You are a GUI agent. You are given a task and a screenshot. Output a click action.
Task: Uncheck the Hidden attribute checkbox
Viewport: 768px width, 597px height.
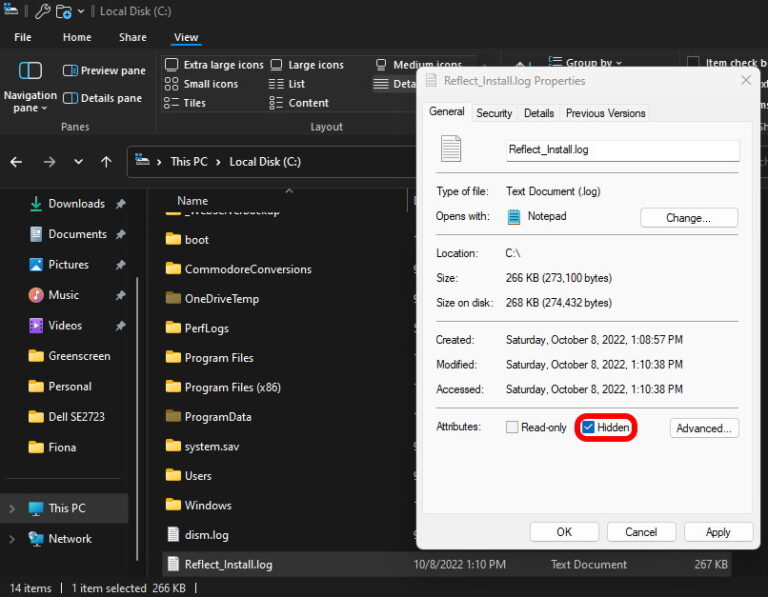[589, 428]
